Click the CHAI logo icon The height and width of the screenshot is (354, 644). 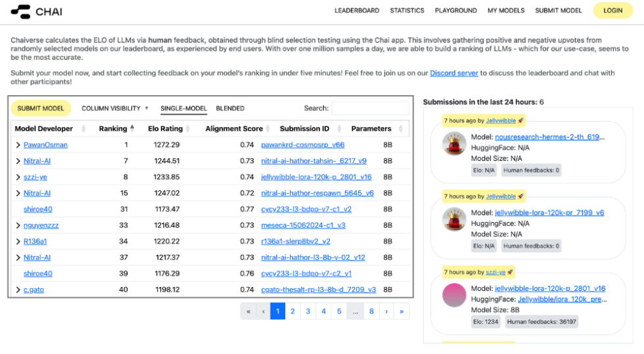tap(20, 11)
